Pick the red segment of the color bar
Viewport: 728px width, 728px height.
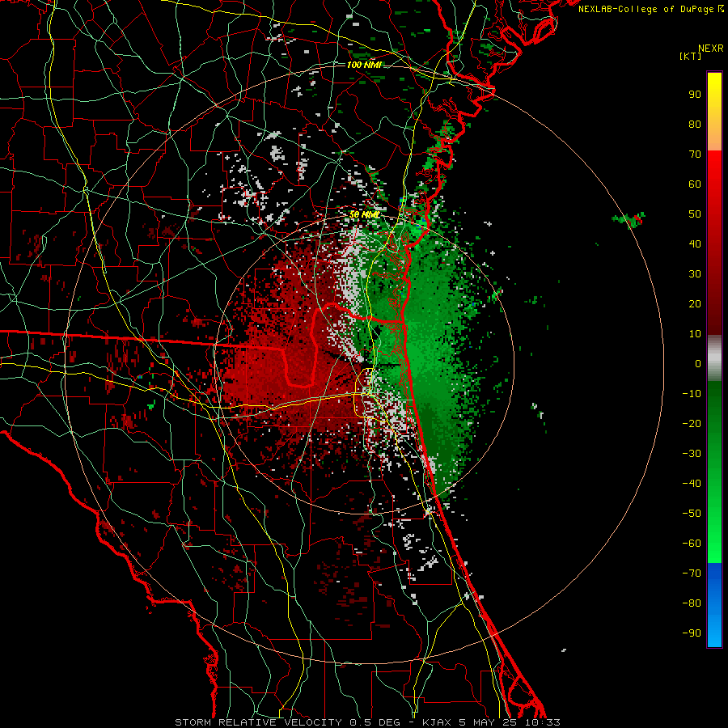click(x=714, y=243)
